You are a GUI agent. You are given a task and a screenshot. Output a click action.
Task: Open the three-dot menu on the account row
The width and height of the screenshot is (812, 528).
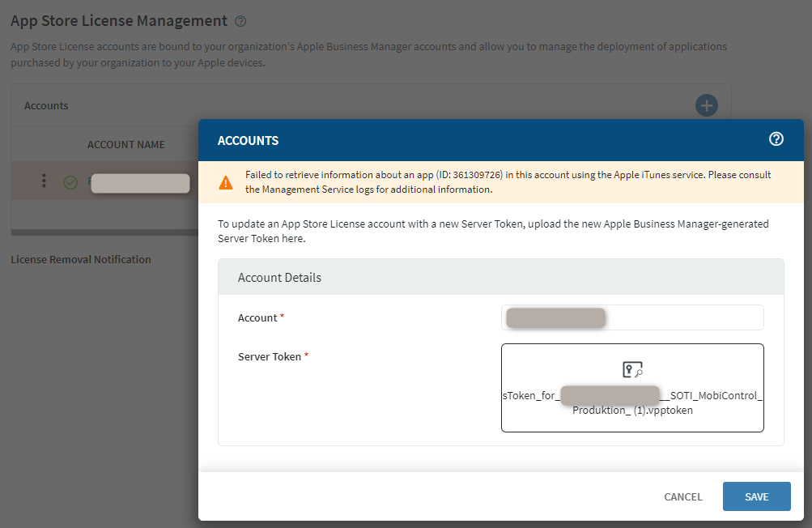coord(45,181)
